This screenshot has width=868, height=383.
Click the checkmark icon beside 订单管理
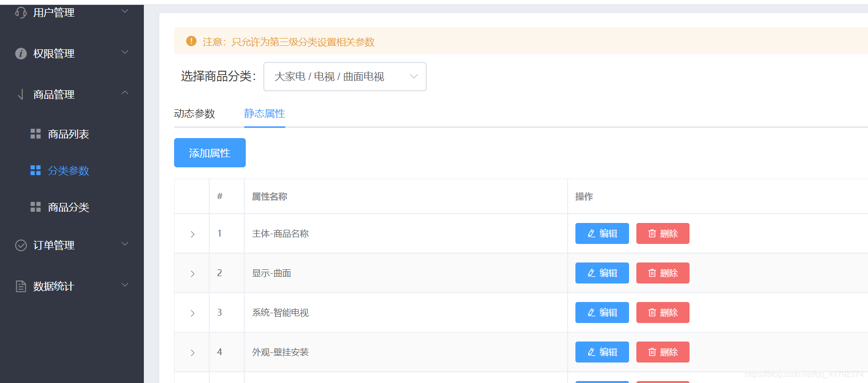click(x=21, y=245)
